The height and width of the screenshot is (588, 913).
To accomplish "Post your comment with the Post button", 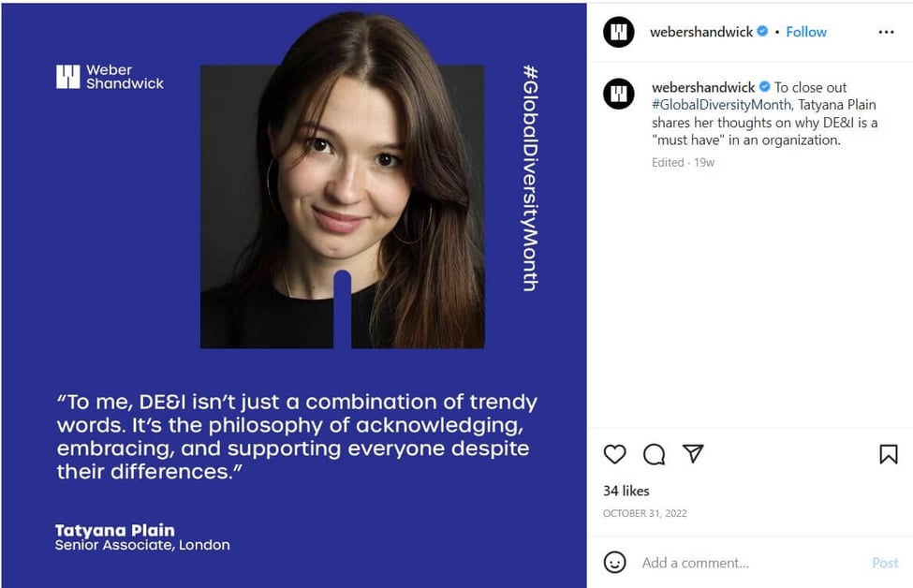I will (884, 563).
